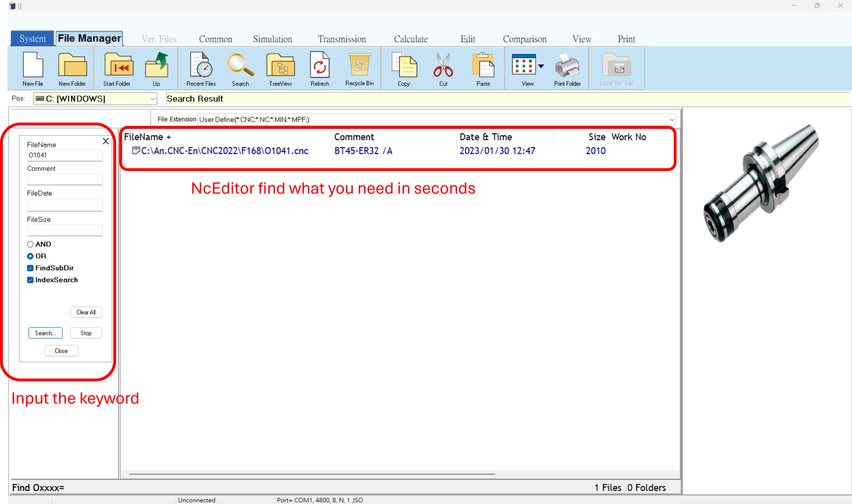Open the Start Folder tool
The image size is (852, 504).
tap(118, 65)
